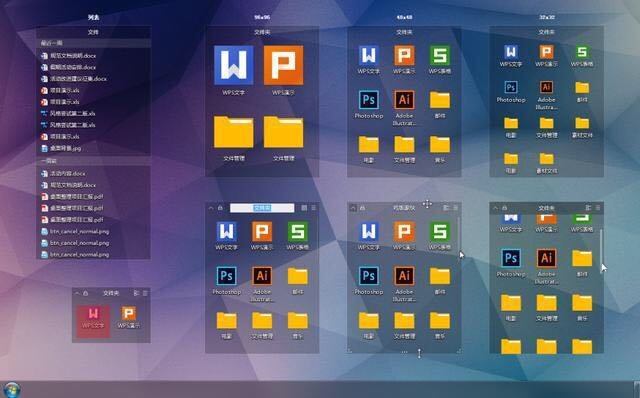Open the large orange WPS演示 icon in the 96x96 folder
Screen dimensions: 640x398
[x=283, y=65]
